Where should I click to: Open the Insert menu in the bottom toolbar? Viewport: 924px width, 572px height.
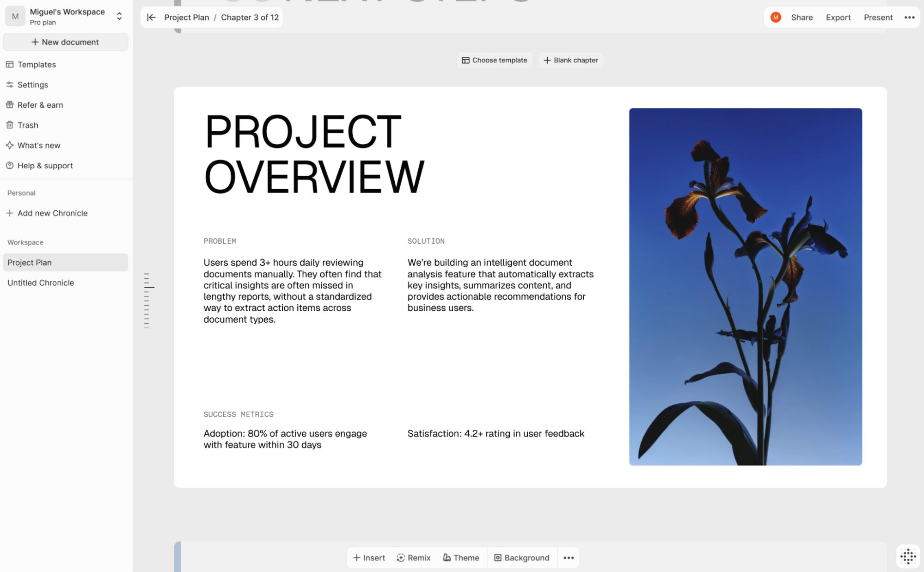(x=368, y=557)
